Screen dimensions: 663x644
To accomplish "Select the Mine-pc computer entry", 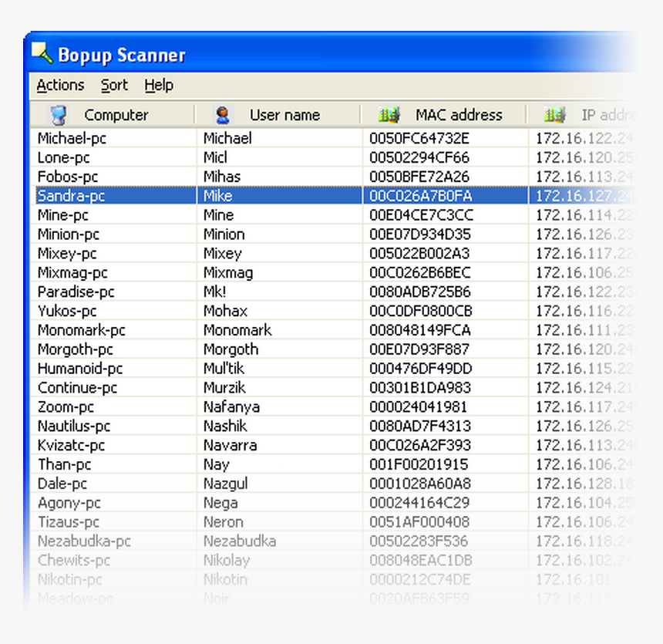I will [x=63, y=215].
